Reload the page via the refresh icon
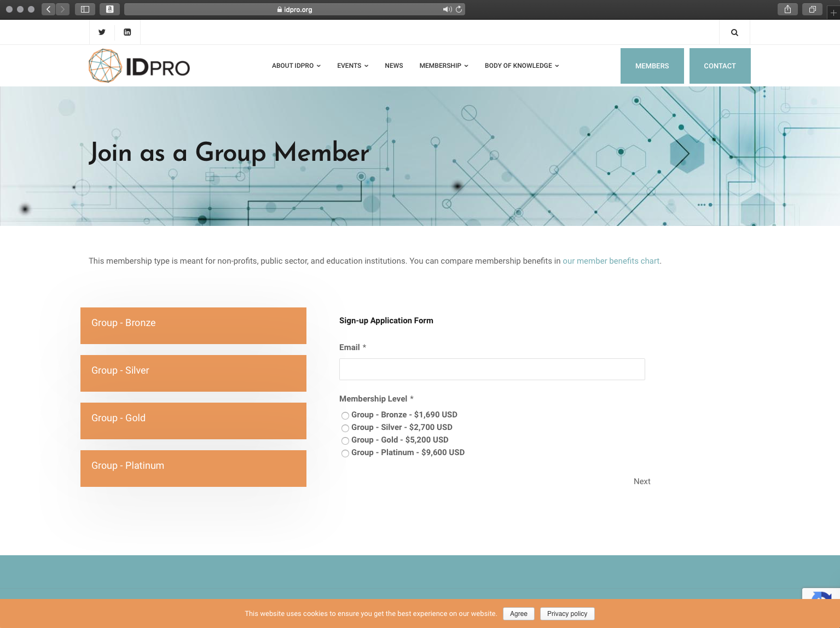This screenshot has height=628, width=840. [458, 9]
